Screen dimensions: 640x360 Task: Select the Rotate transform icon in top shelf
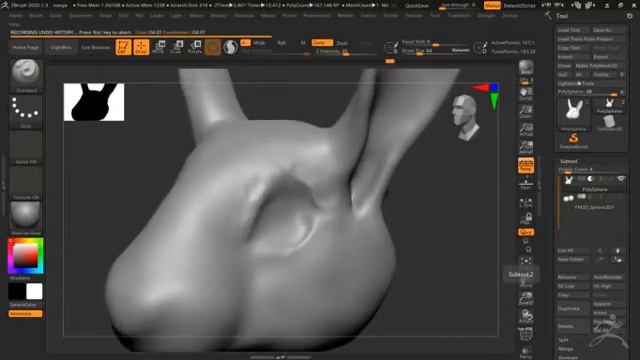click(x=195, y=47)
